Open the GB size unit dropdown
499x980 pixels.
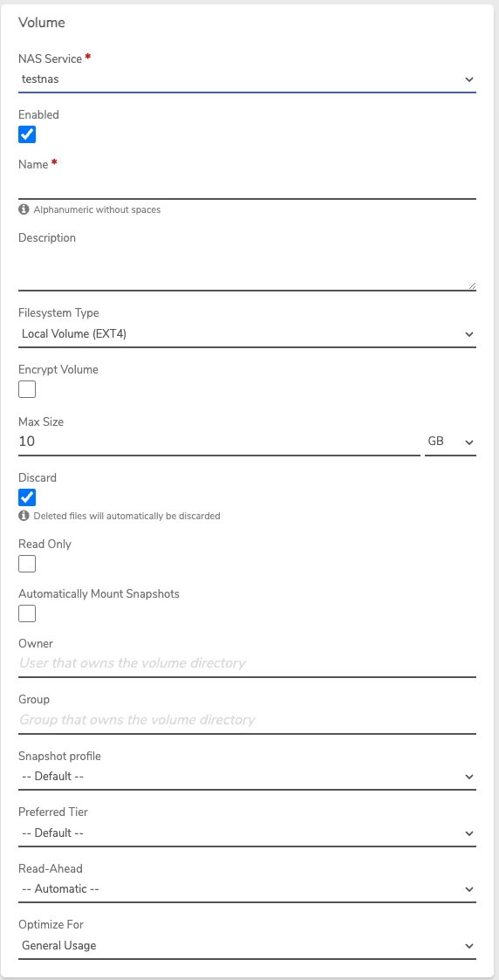(450, 442)
